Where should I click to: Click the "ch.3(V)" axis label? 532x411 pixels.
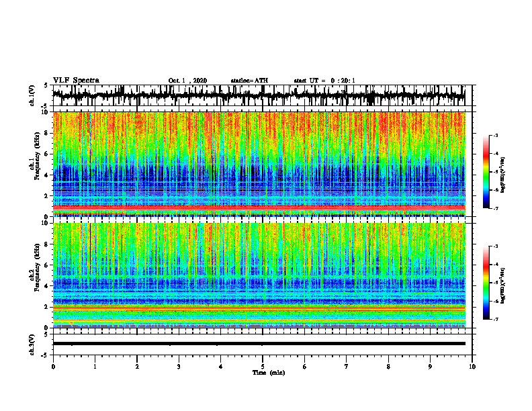[x=32, y=345]
